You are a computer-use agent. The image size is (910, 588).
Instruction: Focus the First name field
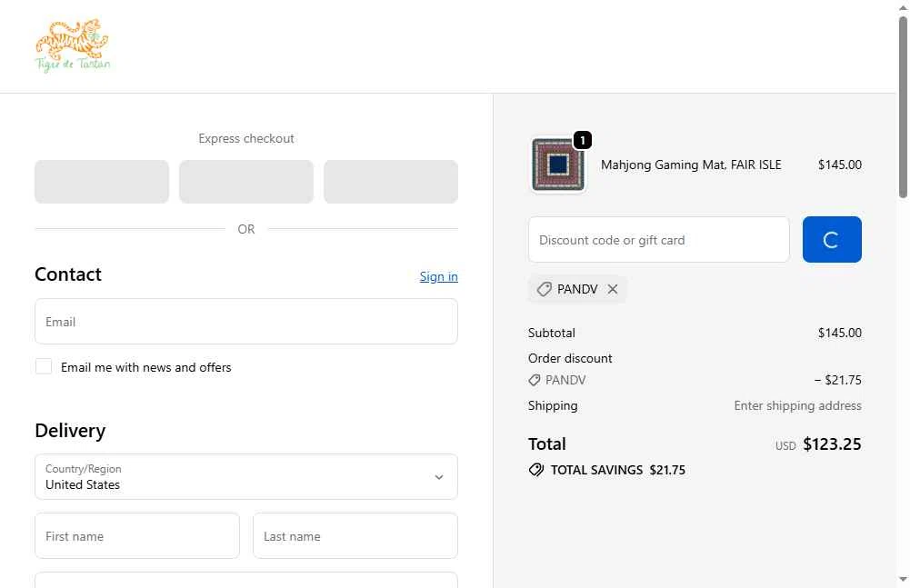click(x=137, y=536)
